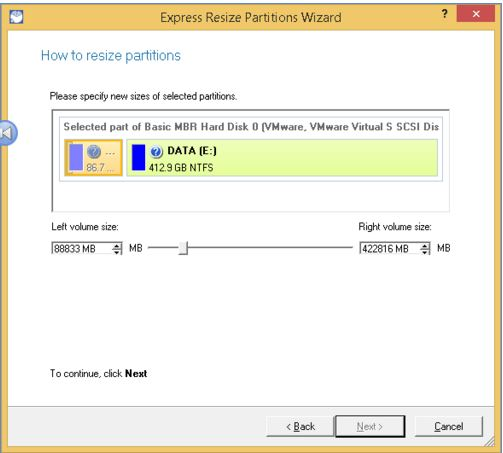Open help with the question mark button
This screenshot has width=503, height=453.
click(x=444, y=14)
